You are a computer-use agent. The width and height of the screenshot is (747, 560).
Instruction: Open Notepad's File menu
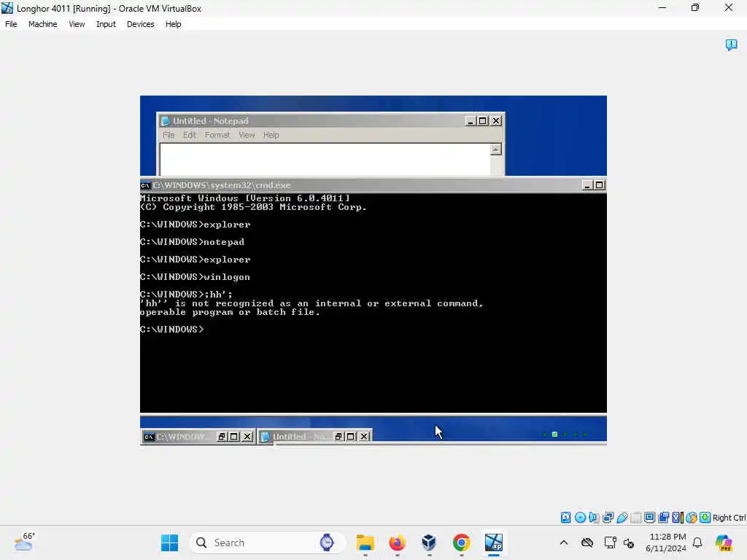(x=169, y=135)
